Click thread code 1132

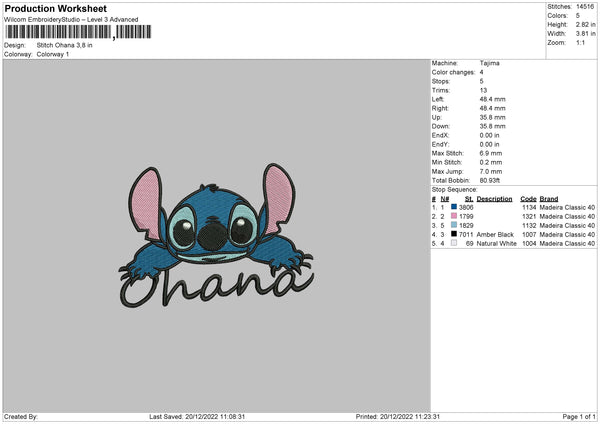pos(529,225)
